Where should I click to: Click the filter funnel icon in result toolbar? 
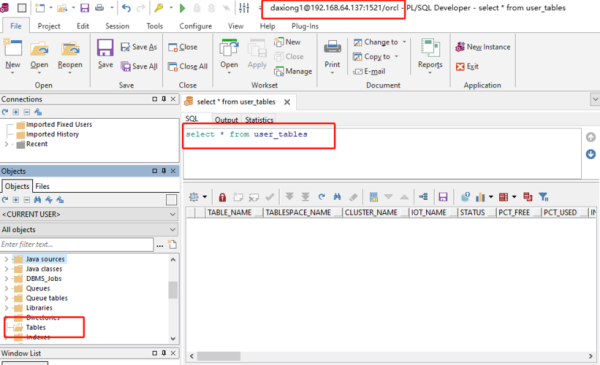tap(543, 197)
